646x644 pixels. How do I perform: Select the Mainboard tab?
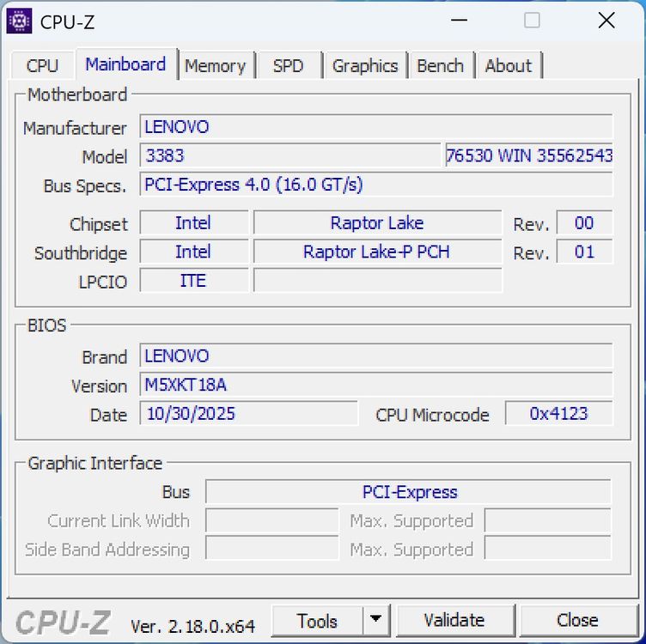(x=126, y=64)
